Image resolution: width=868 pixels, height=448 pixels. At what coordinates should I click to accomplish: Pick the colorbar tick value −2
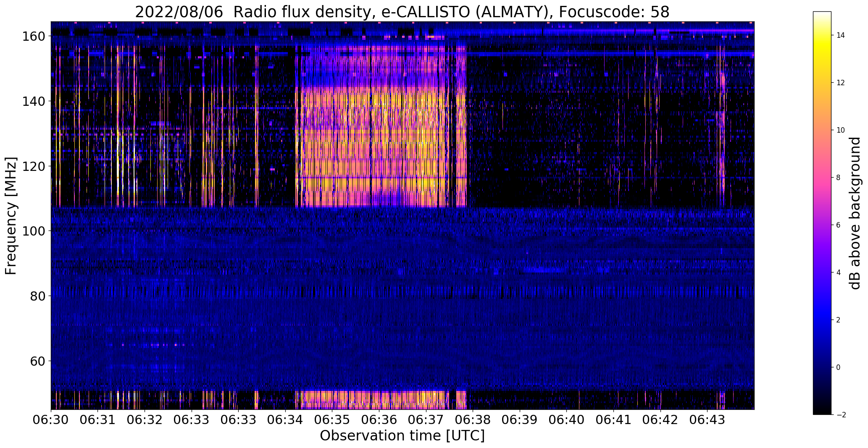pos(841,415)
